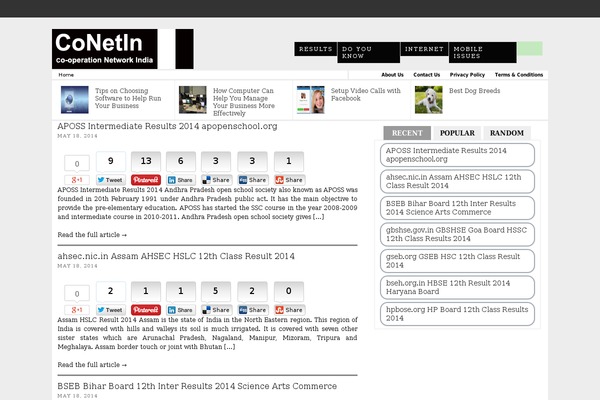Open the Internet menu
600x400 pixels.
pyautogui.click(x=424, y=49)
